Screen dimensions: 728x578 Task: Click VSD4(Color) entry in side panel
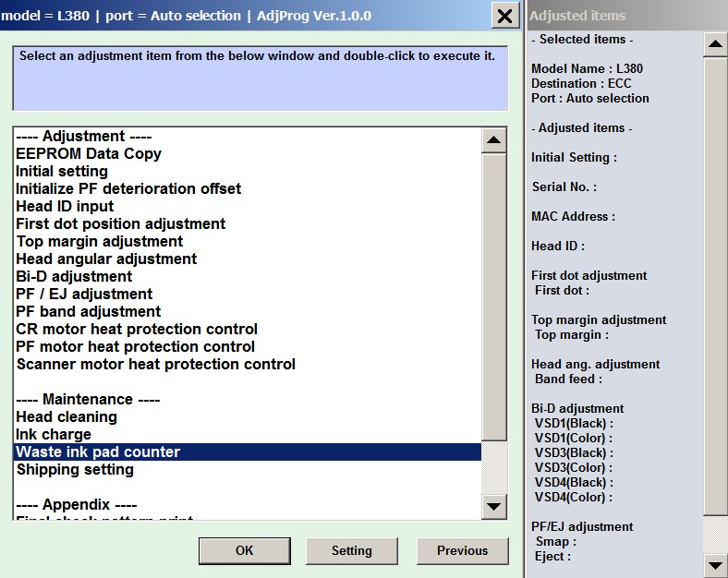click(574, 498)
